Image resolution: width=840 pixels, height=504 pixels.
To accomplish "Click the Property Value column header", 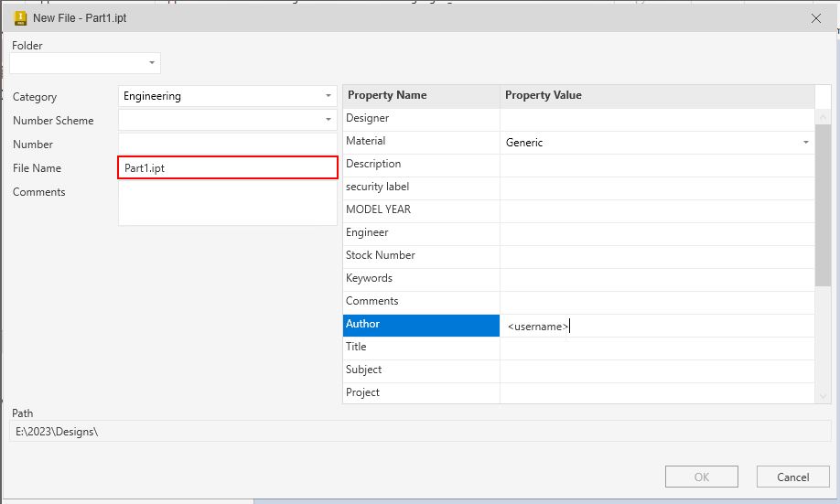I will [655, 95].
